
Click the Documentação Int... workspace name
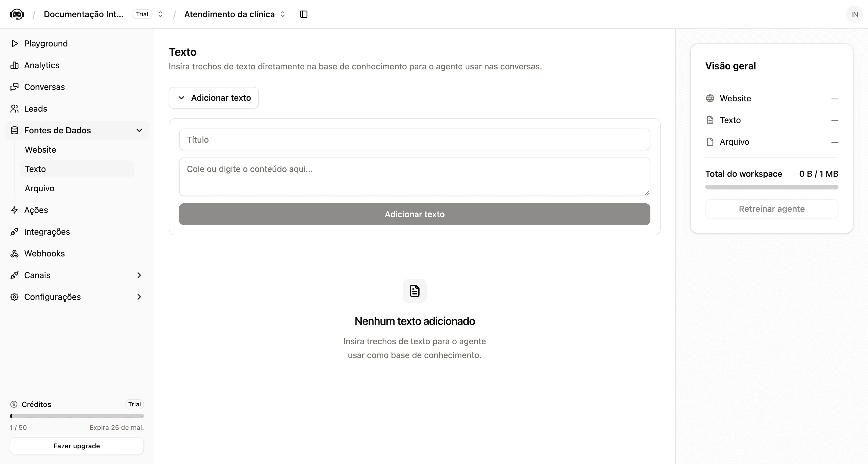click(83, 14)
